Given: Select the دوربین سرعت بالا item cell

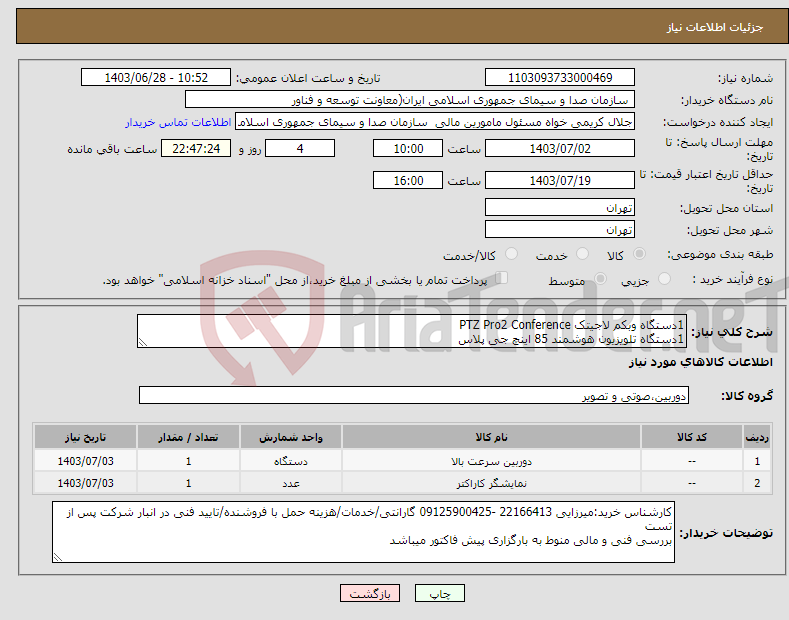Looking at the screenshot, I should pyautogui.click(x=491, y=461).
